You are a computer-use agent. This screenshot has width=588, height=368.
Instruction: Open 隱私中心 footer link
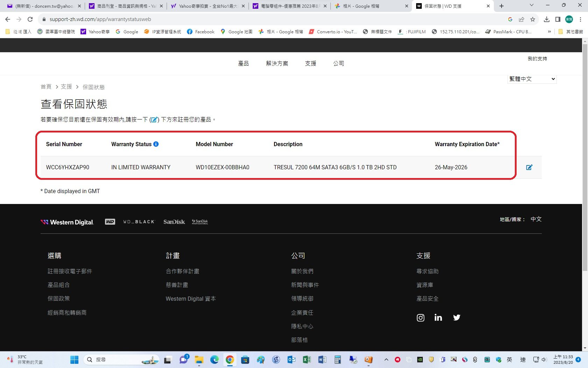point(302,326)
